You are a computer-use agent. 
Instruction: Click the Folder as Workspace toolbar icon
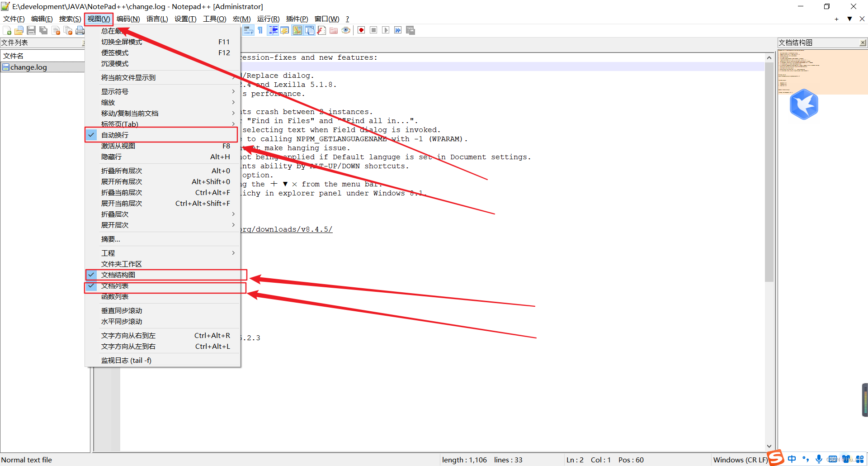(334, 30)
